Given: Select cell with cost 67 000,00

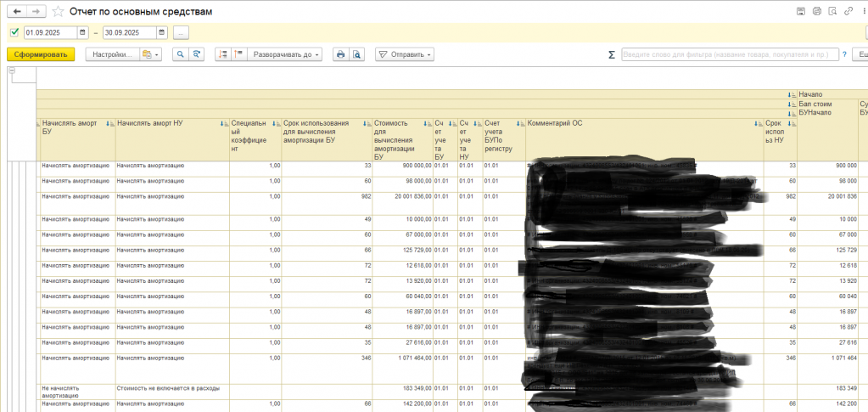Looking at the screenshot, I should tap(402, 239).
